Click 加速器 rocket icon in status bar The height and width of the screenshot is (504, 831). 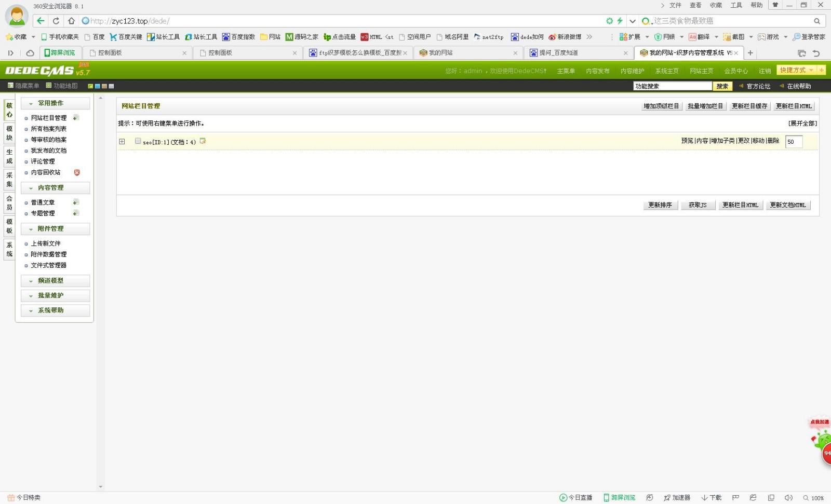(667, 498)
